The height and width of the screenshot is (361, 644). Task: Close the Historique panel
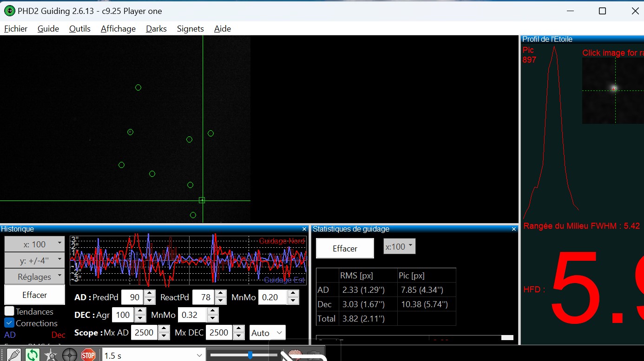tap(304, 229)
